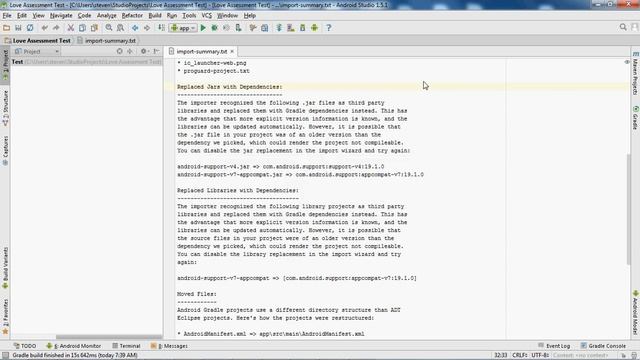This screenshot has width=640, height=360.
Task: Close the import-summary.txt tab
Action: pyautogui.click(x=232, y=51)
